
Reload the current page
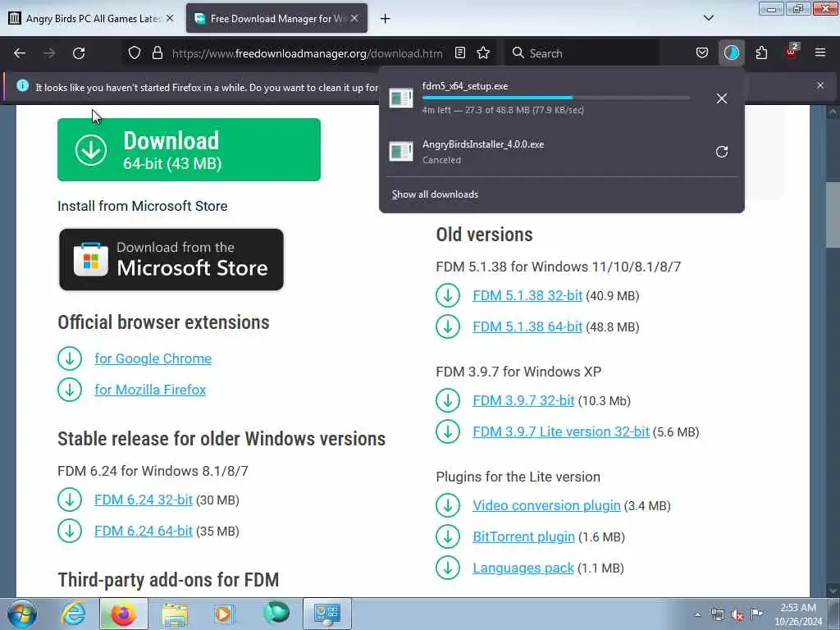pos(79,53)
